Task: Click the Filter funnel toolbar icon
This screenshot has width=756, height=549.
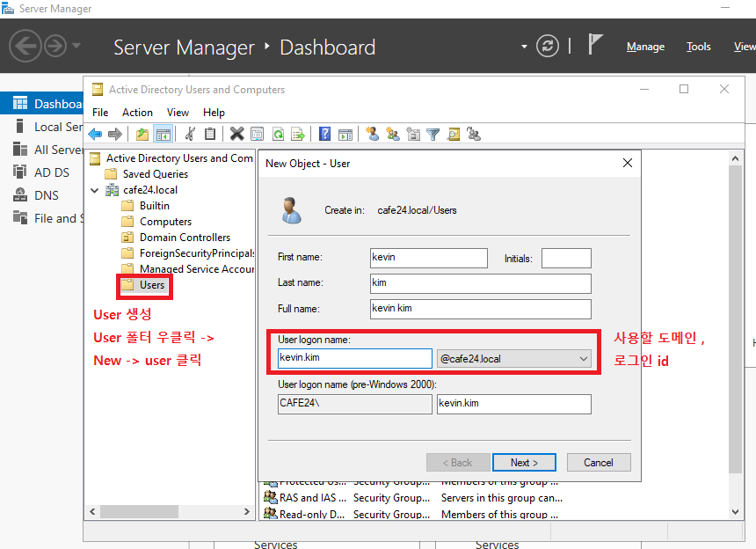Action: click(433, 134)
